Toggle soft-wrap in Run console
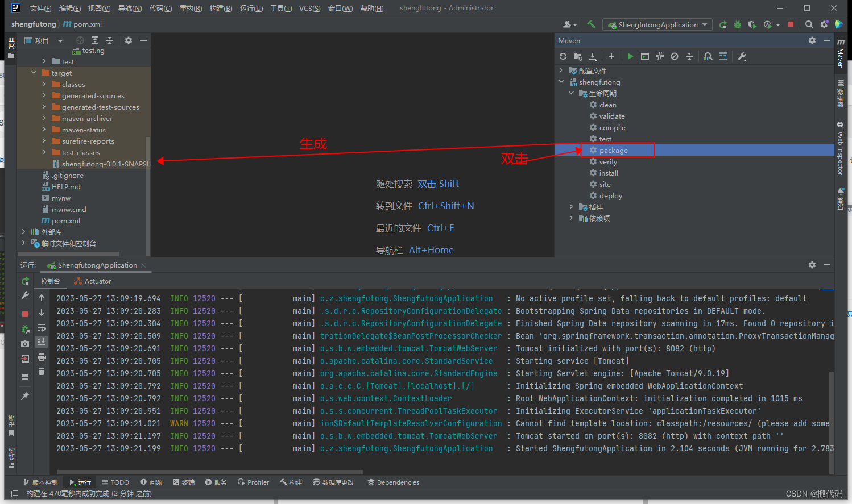This screenshot has width=852, height=504. tap(42, 327)
